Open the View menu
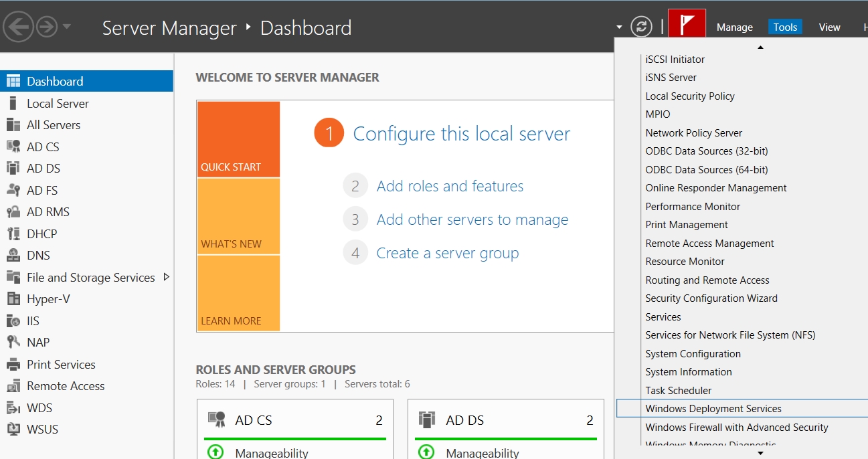Screen dimensions: 868x459 pos(829,27)
